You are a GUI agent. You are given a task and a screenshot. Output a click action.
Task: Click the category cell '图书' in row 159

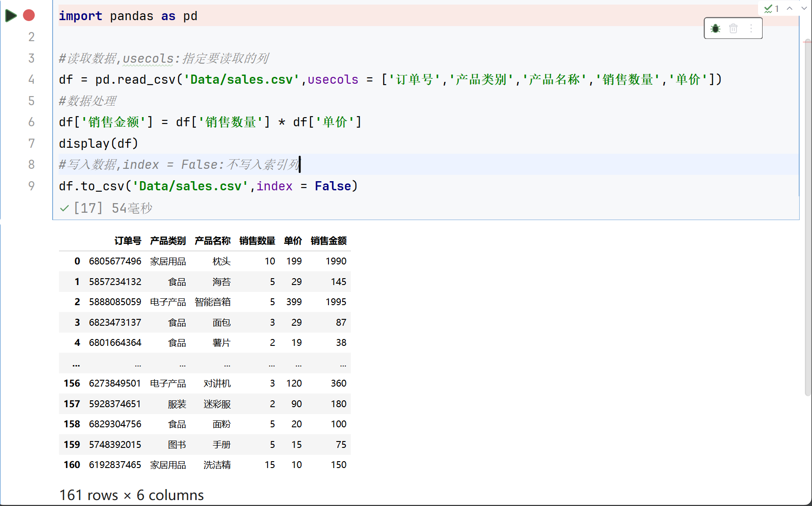[177, 445]
